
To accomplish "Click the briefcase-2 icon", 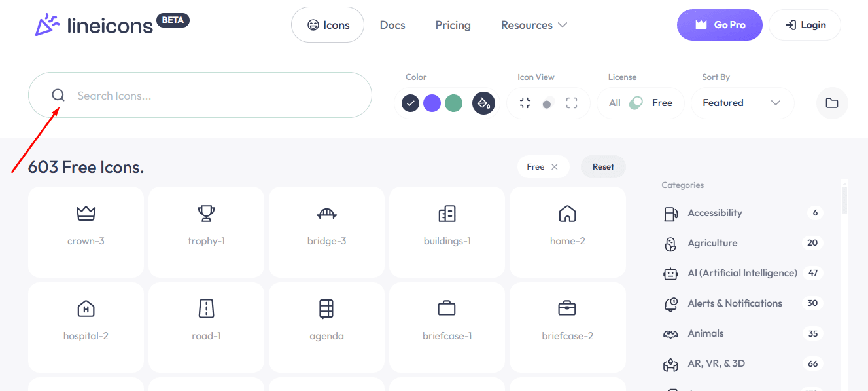I will pyautogui.click(x=567, y=327).
